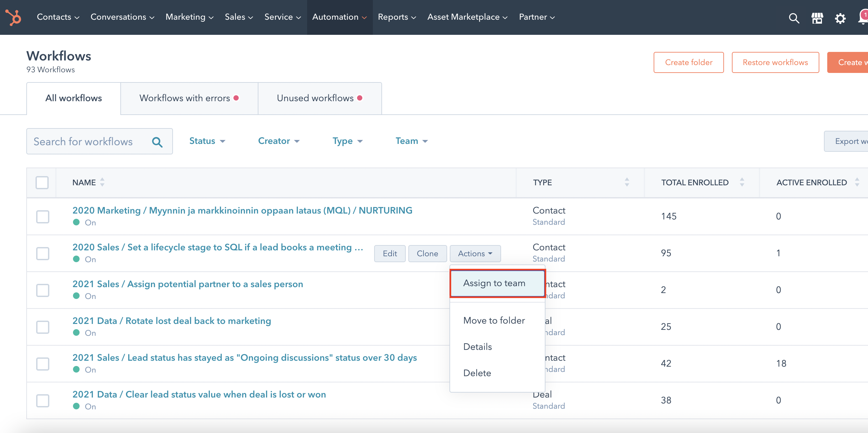The height and width of the screenshot is (433, 868).
Task: Expand the Status filter dropdown
Action: click(207, 141)
